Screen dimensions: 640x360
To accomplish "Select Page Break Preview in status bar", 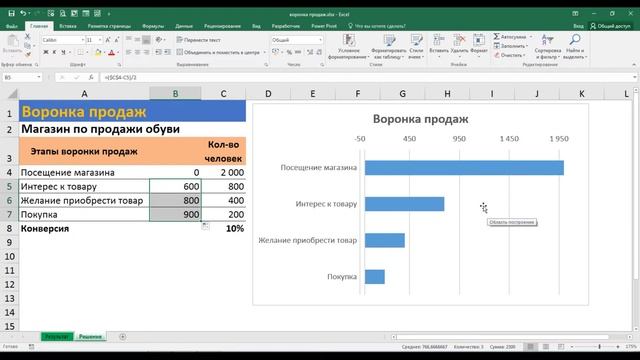I will click(561, 347).
